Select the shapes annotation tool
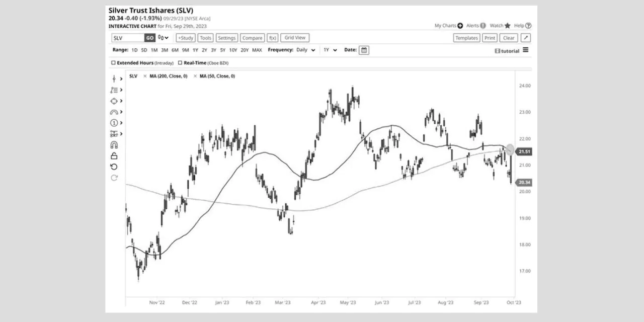Screen dimensions: 644x322 (114, 101)
